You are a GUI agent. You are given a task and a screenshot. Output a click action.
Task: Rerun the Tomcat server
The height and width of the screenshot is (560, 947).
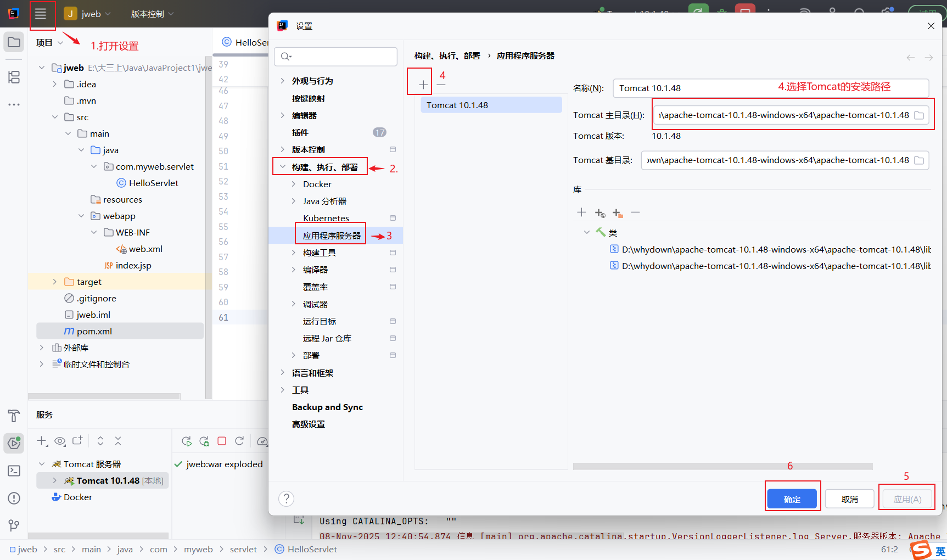coord(187,441)
